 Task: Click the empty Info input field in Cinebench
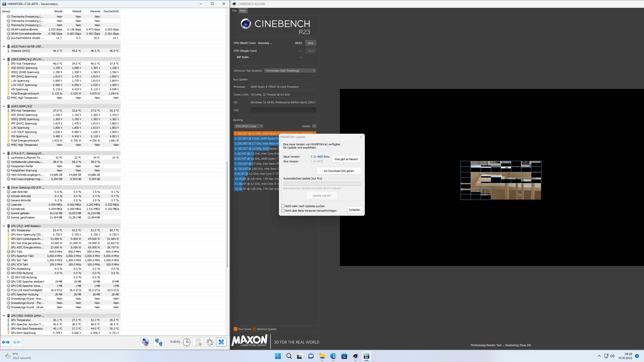(283, 110)
